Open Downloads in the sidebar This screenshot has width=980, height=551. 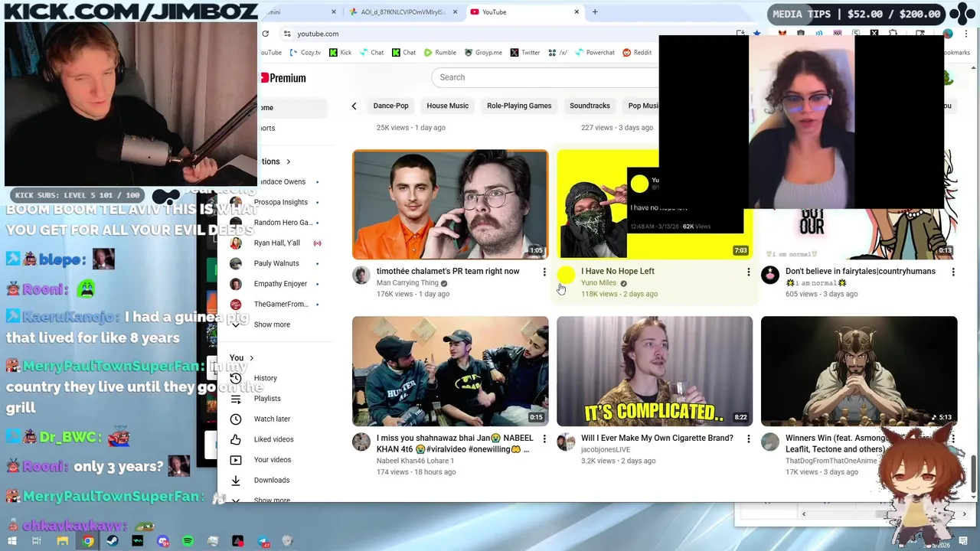(277, 481)
